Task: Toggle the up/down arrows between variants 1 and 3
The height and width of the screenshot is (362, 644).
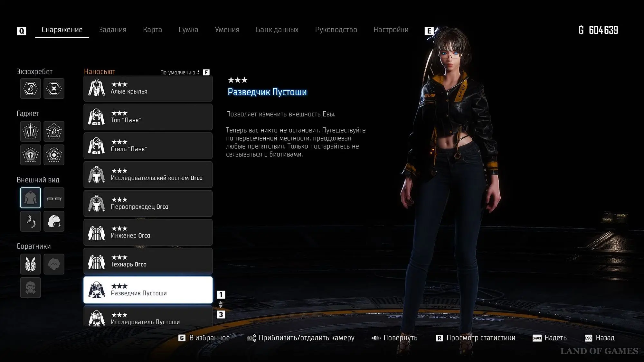Action: coord(221,304)
